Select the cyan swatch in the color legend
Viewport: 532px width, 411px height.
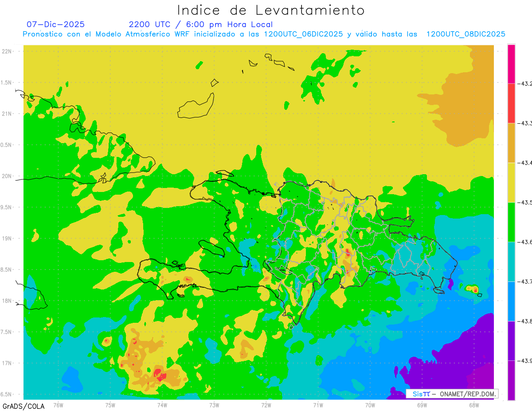tap(511, 262)
